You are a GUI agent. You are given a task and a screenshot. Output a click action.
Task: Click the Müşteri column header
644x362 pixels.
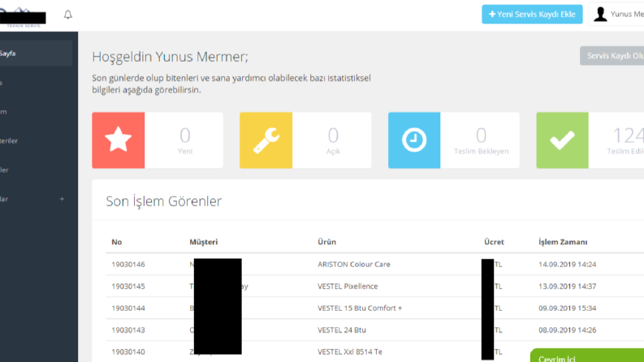pyautogui.click(x=203, y=242)
